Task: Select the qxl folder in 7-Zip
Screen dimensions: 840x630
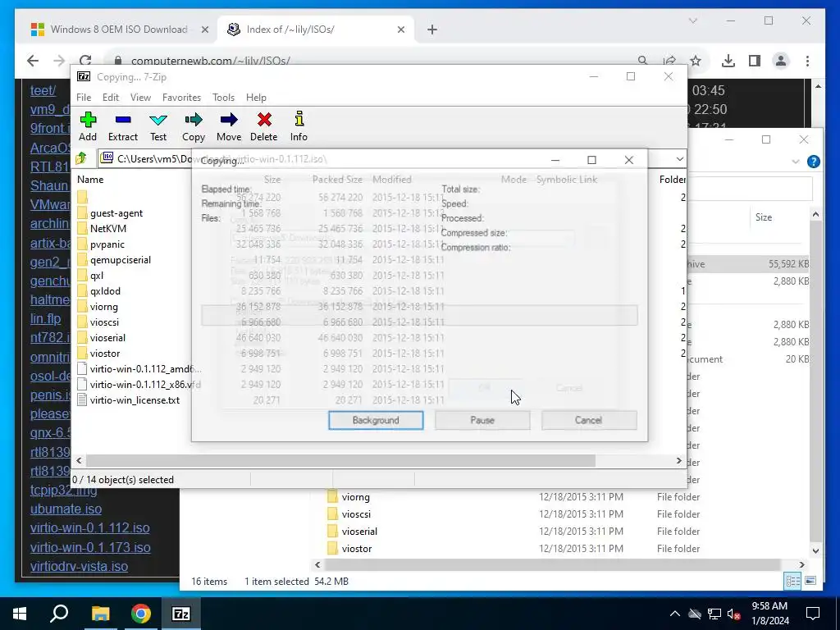Action: coord(90,276)
